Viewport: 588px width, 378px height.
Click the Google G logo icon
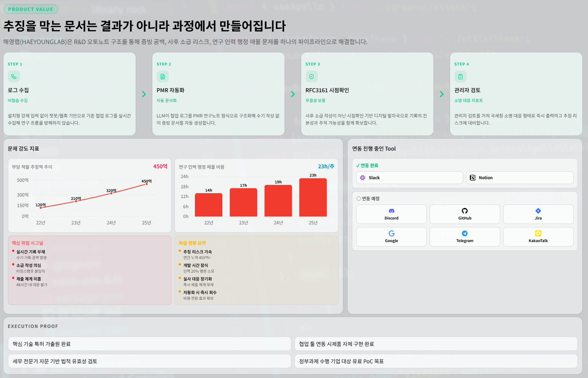pyautogui.click(x=391, y=233)
